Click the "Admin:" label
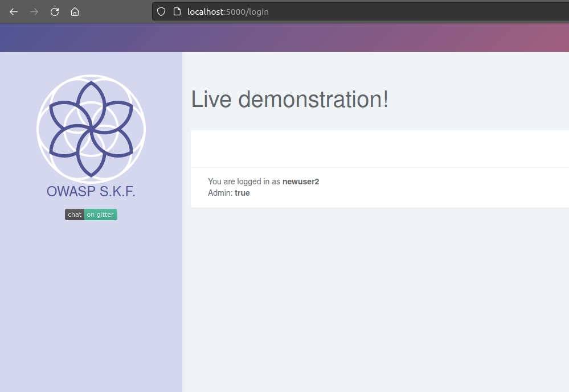Image resolution: width=569 pixels, height=392 pixels. click(220, 193)
